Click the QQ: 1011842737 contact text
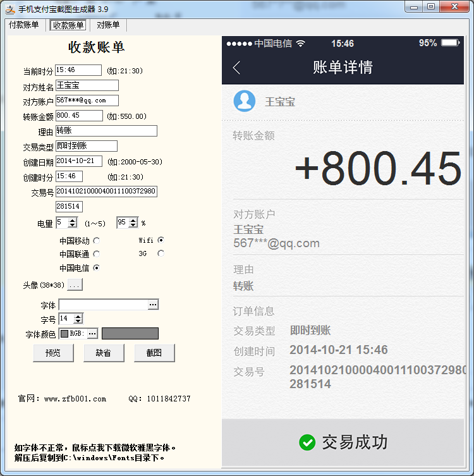The height and width of the screenshot is (476, 474). click(160, 399)
